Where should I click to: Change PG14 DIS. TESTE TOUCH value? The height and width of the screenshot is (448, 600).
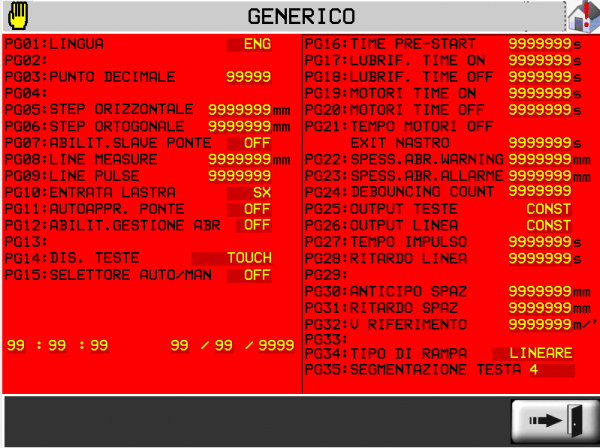point(249,257)
